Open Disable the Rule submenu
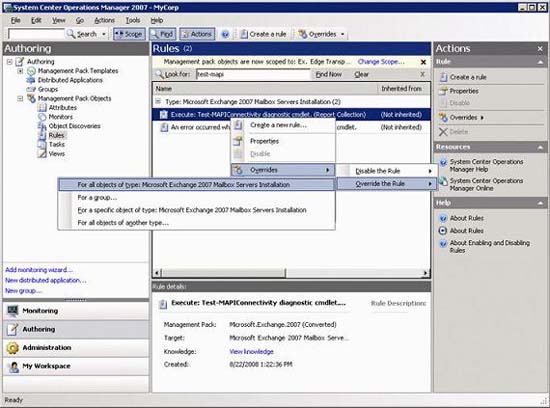 coord(387,171)
